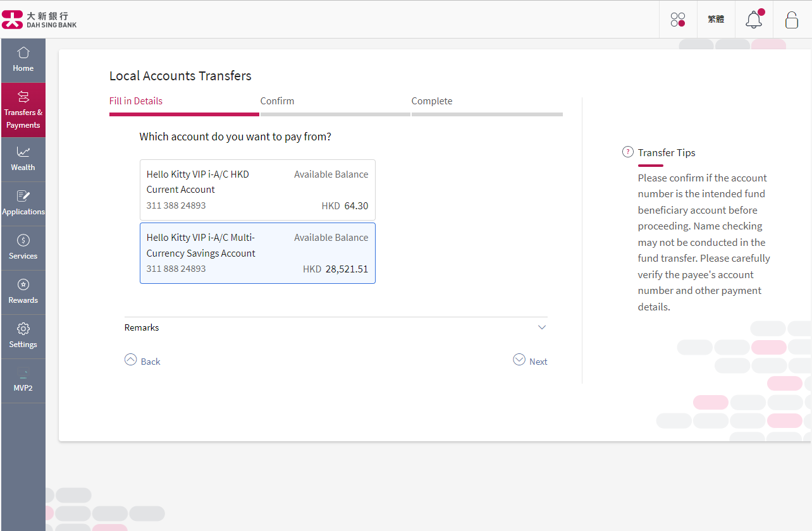Click the Transfer Tips heading
The width and height of the screenshot is (812, 531).
pyautogui.click(x=667, y=153)
